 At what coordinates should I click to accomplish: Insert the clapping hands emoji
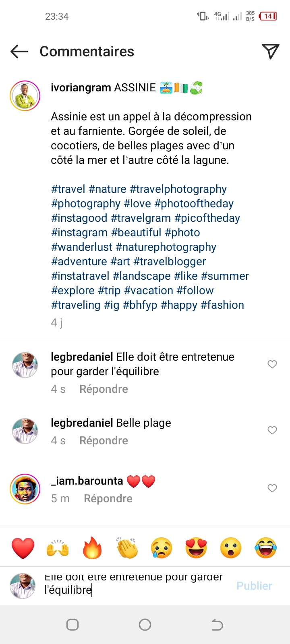(x=127, y=548)
